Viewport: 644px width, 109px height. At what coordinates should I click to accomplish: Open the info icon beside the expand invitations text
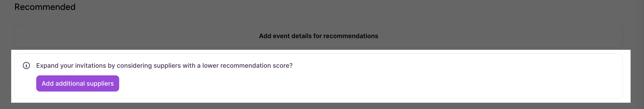pos(26,65)
